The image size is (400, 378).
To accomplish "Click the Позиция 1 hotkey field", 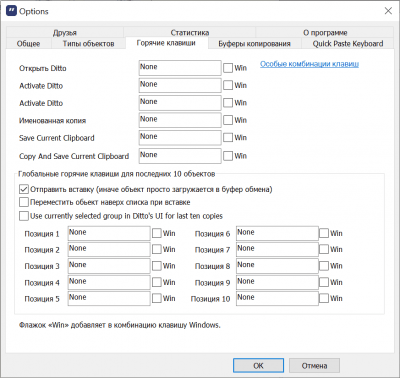I will coord(109,233).
